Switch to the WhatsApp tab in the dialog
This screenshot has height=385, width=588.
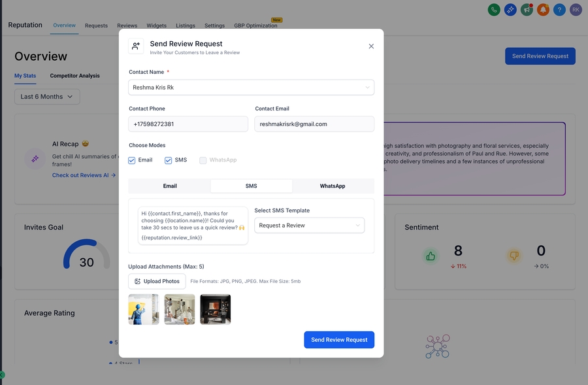(333, 186)
